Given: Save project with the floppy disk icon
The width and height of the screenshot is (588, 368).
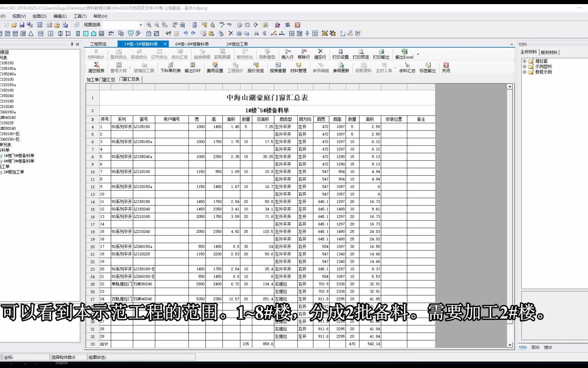Looking at the screenshot, I should point(22,25).
